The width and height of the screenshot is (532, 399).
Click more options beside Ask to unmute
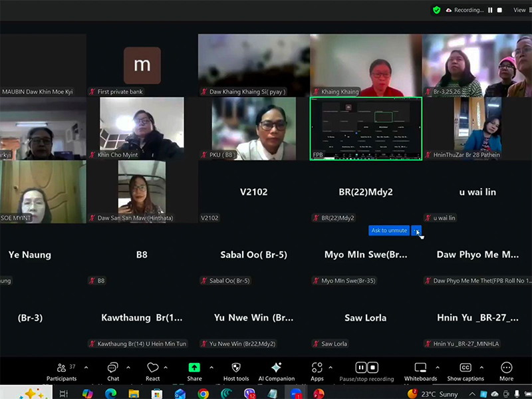tap(416, 231)
